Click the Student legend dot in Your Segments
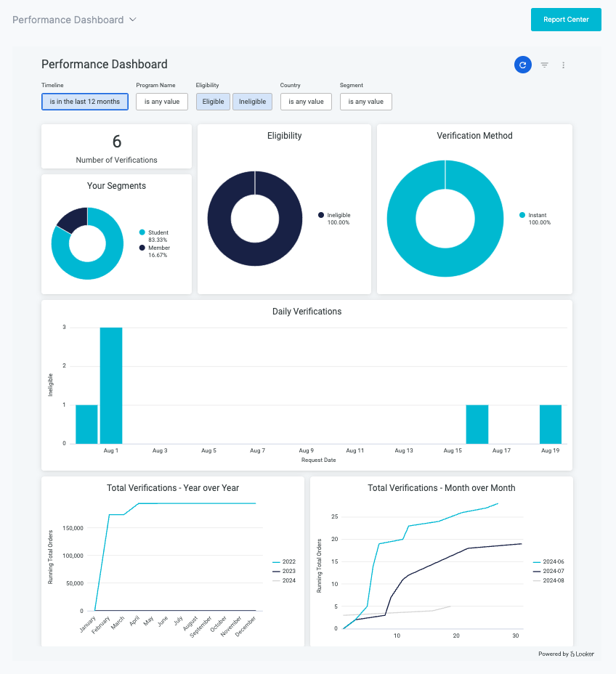Viewport: 616px width, 674px height. point(142,232)
